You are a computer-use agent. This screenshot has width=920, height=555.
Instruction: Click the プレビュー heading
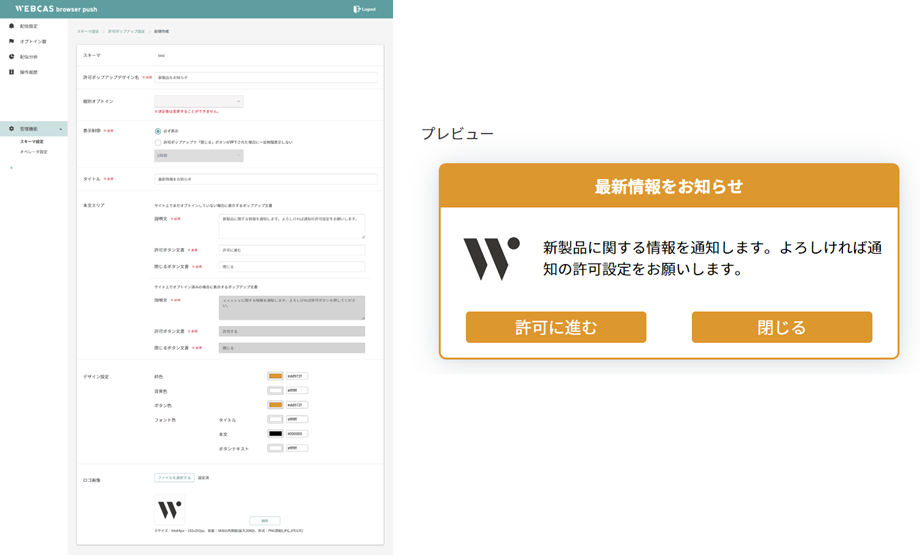(x=458, y=134)
